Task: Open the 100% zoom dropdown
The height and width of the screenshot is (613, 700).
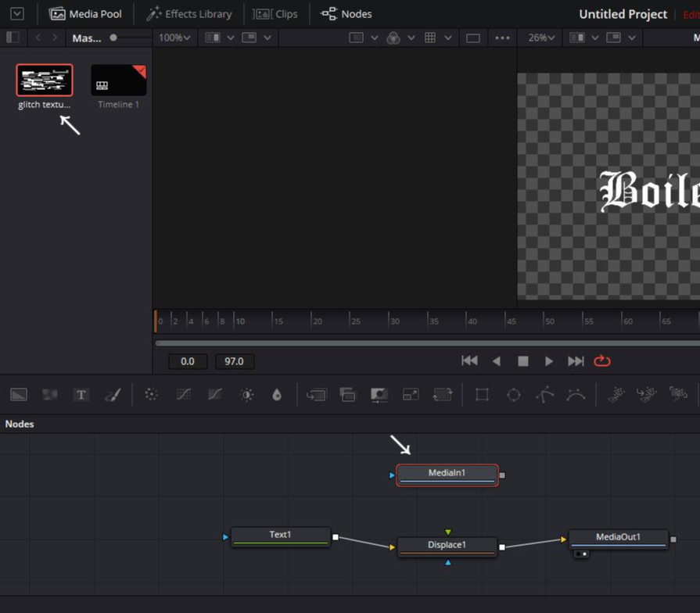Action: 174,38
